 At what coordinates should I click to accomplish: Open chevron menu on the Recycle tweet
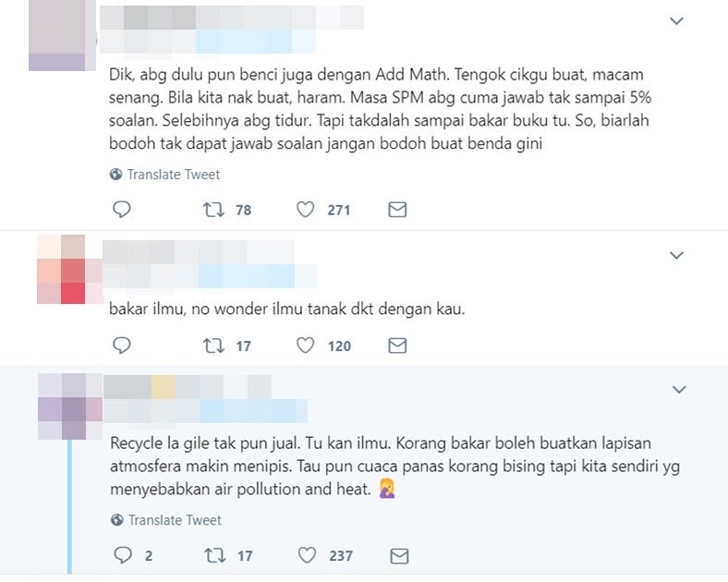coord(679,390)
